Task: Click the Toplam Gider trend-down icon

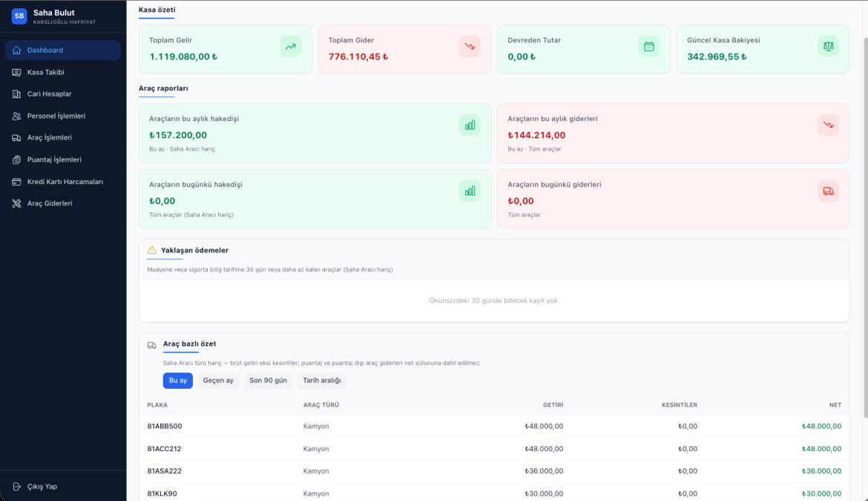Action: (x=470, y=46)
